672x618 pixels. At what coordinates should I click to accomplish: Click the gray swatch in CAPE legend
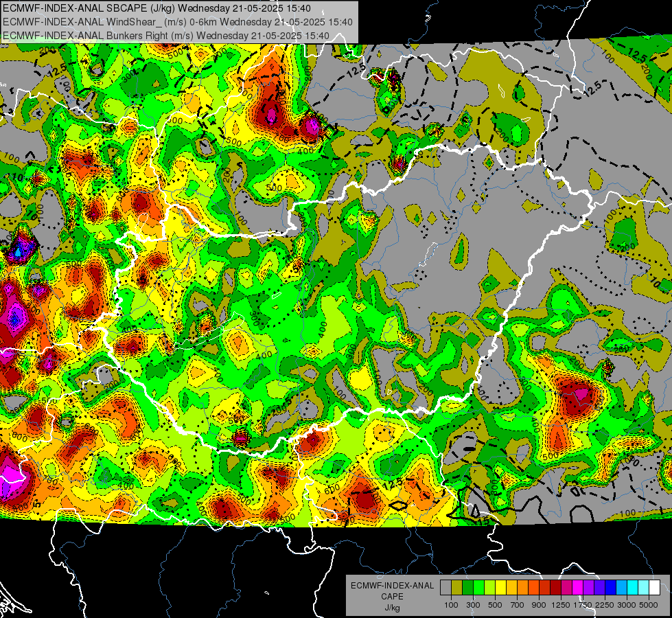(445, 588)
